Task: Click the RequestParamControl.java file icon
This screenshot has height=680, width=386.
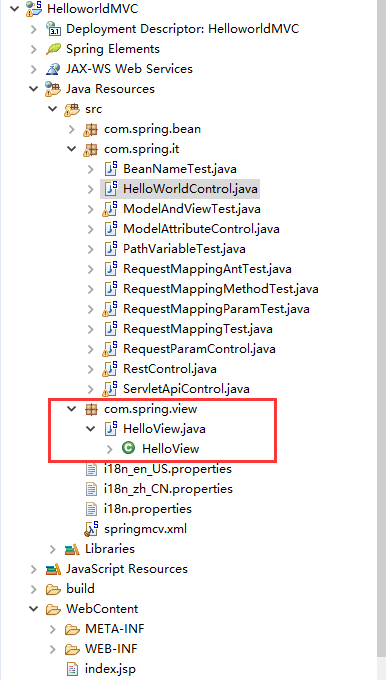Action: pyautogui.click(x=111, y=348)
